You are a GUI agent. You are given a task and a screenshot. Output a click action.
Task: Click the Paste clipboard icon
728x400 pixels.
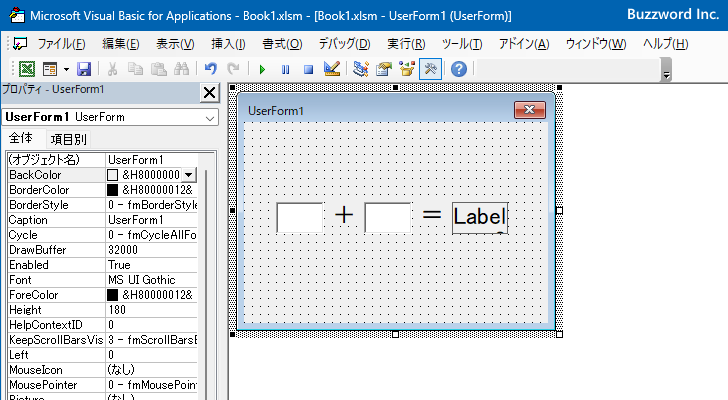click(159, 69)
